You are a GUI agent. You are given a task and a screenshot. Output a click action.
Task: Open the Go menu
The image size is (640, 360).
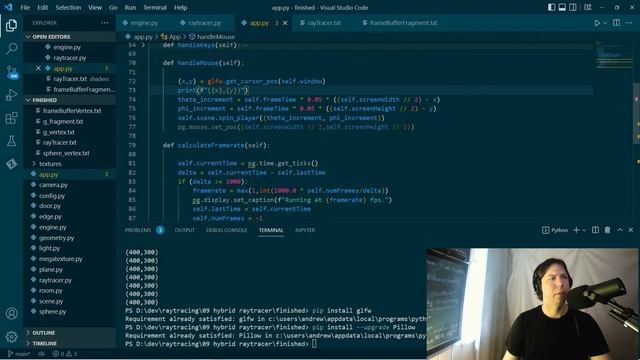113,7
